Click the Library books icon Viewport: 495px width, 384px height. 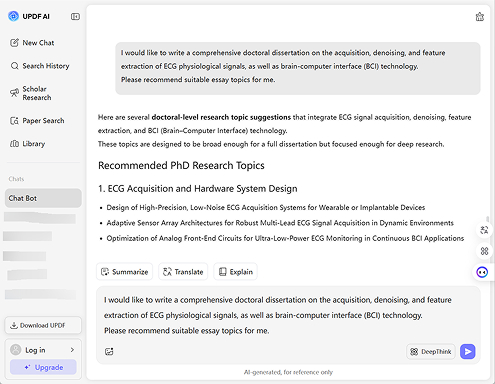[14, 144]
